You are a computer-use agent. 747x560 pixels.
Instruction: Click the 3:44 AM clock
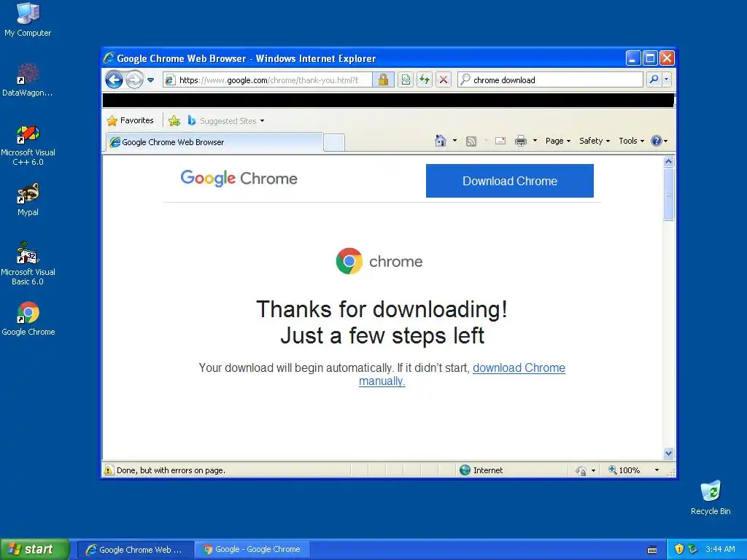click(720, 549)
